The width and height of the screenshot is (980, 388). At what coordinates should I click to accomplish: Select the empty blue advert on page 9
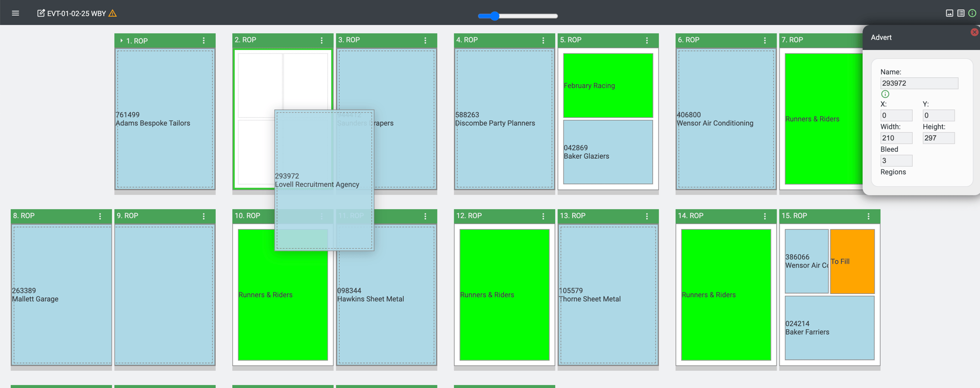[x=165, y=295]
